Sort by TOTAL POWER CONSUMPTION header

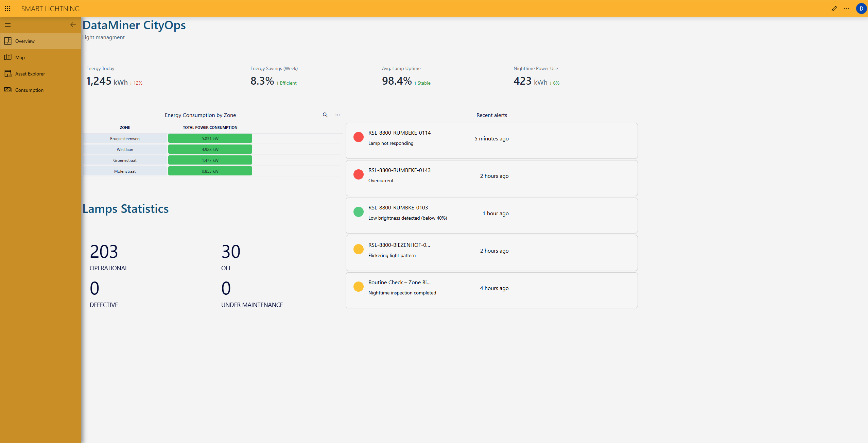(210, 127)
